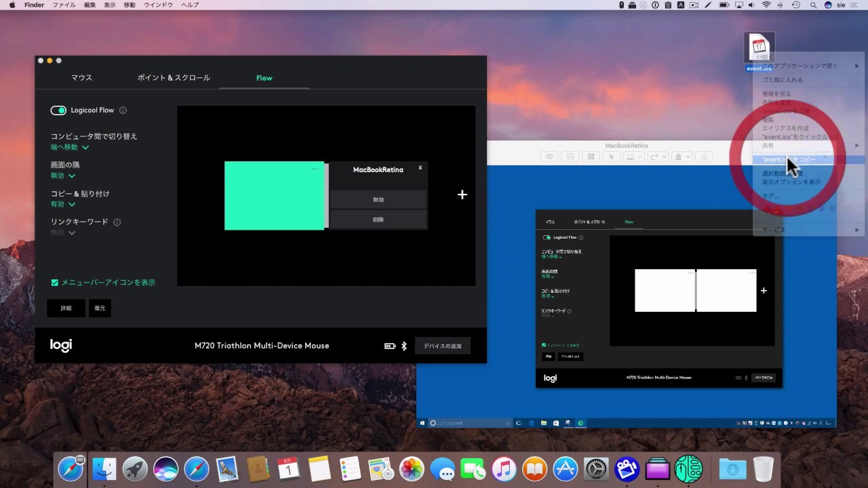The height and width of the screenshot is (488, 868).
Task: Switch to the ポイント＆スクロール tab in front window
Action: point(174,78)
